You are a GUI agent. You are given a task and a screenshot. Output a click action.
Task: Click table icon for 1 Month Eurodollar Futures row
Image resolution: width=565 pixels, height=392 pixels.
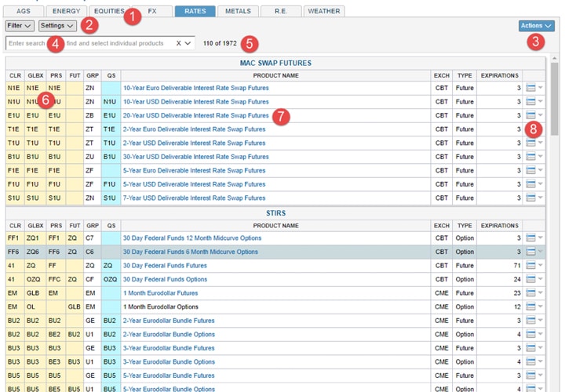point(530,293)
